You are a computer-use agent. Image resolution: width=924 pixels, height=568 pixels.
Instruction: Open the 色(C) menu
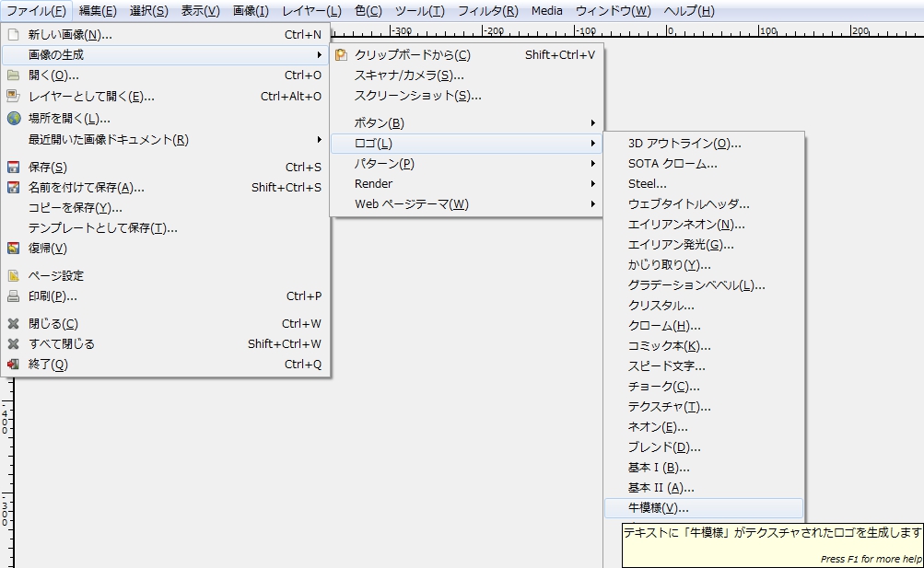pos(368,11)
